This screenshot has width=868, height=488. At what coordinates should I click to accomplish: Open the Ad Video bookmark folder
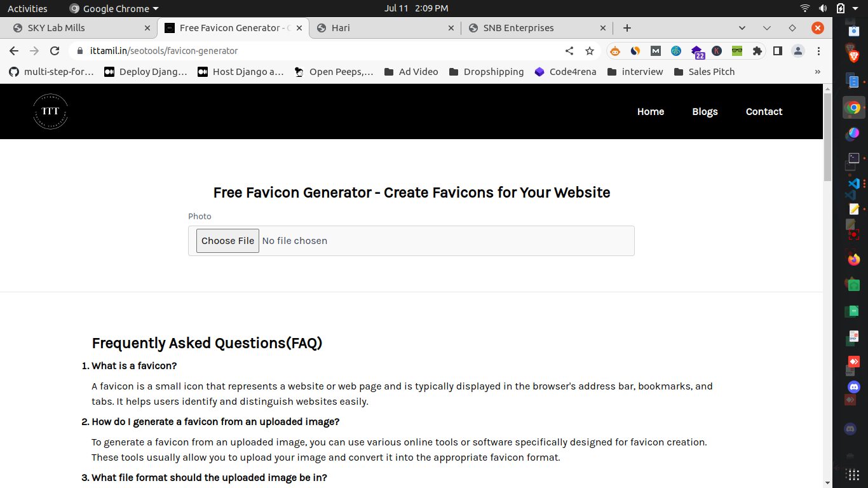point(411,72)
